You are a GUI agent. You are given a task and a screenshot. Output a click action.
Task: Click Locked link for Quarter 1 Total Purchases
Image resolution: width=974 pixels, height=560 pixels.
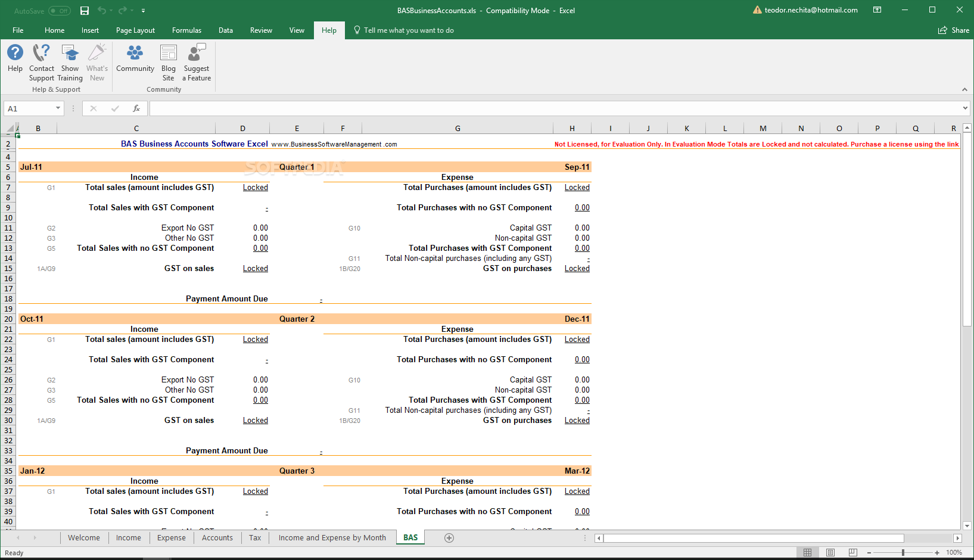(577, 188)
